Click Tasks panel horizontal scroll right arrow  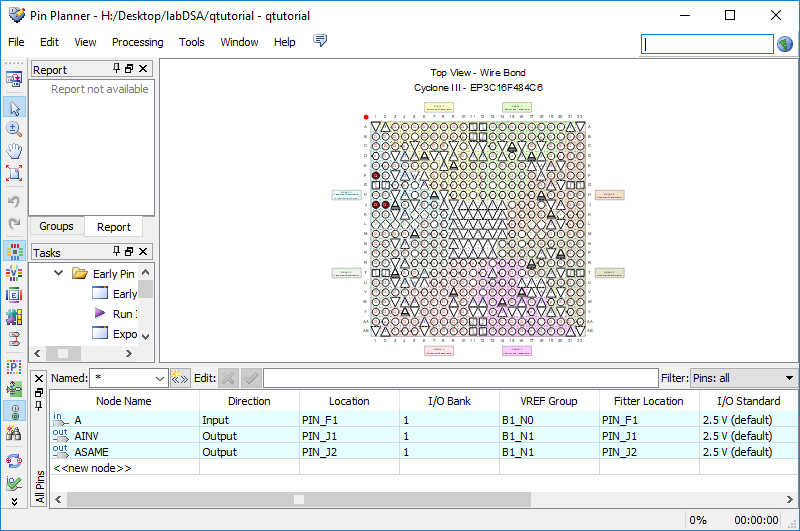click(129, 353)
